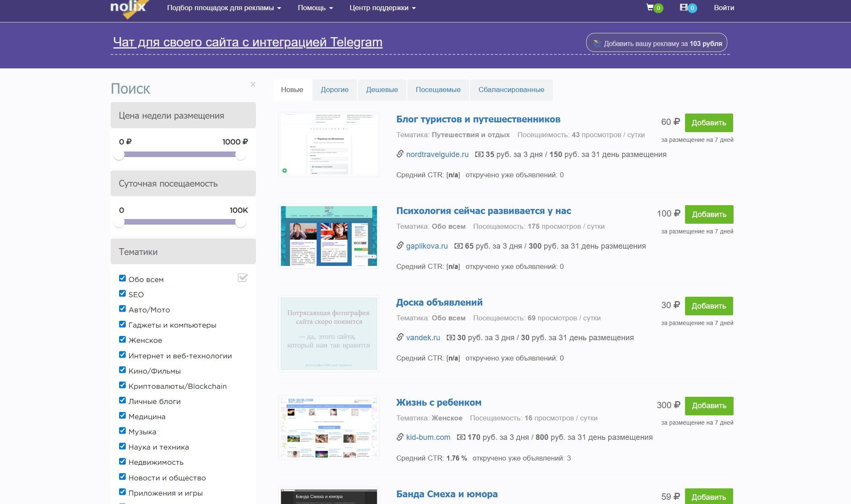Select the Сбалансированные tab
The height and width of the screenshot is (504, 851).
tap(511, 90)
